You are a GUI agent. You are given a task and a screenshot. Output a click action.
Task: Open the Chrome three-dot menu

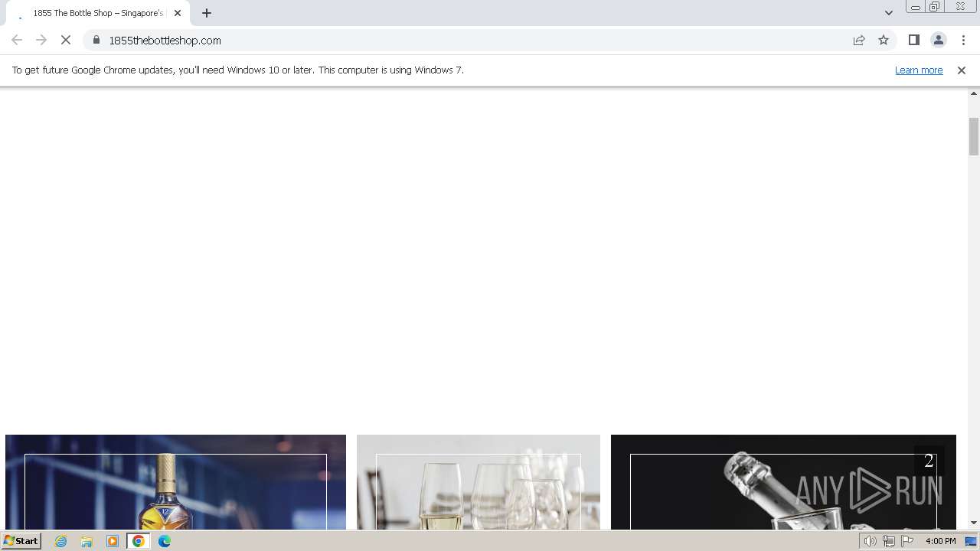[963, 40]
